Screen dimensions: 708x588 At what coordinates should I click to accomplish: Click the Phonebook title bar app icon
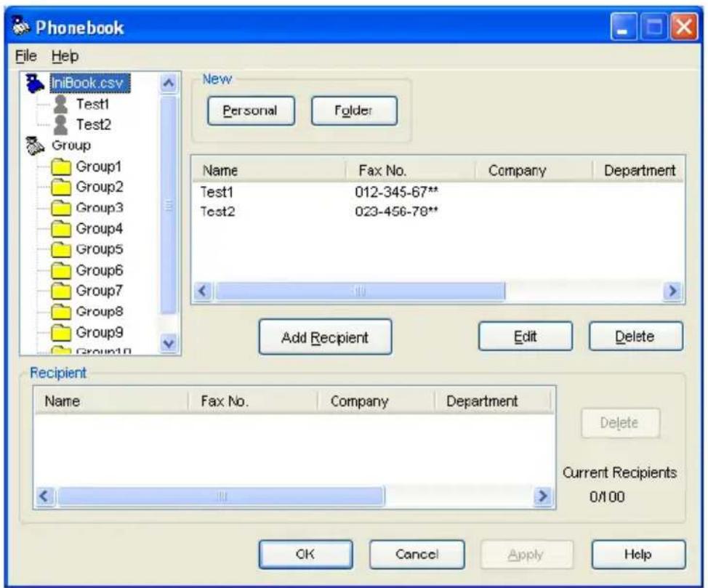20,26
